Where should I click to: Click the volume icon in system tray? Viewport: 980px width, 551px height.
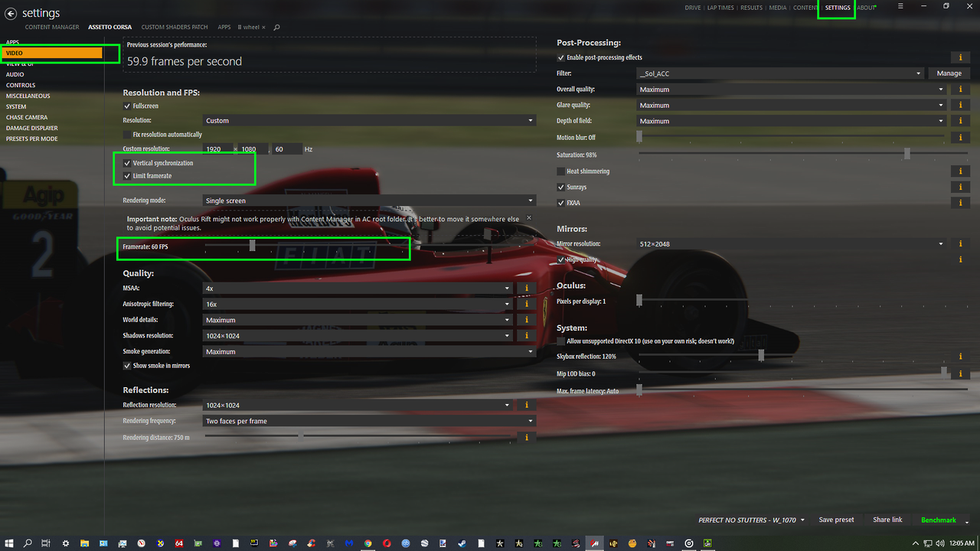tap(939, 543)
